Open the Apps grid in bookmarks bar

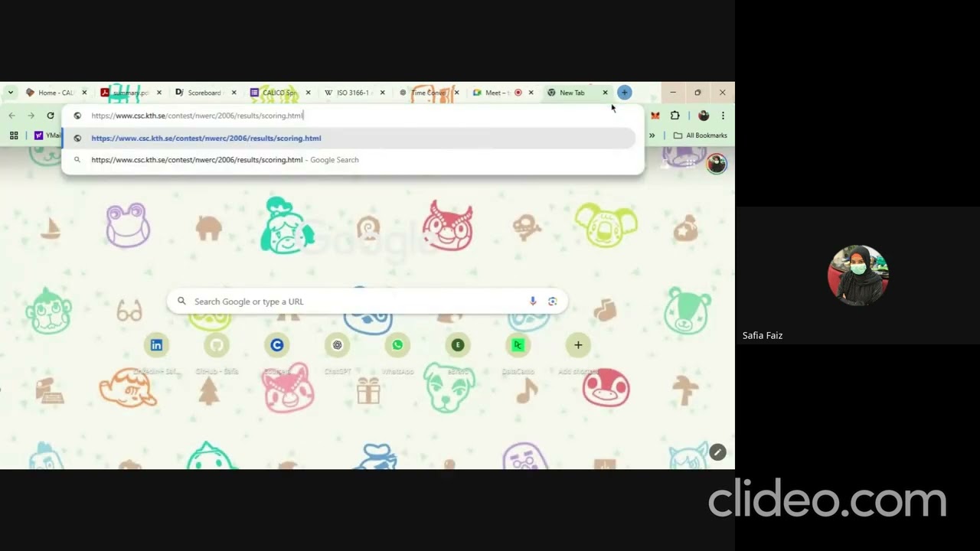pyautogui.click(x=14, y=135)
